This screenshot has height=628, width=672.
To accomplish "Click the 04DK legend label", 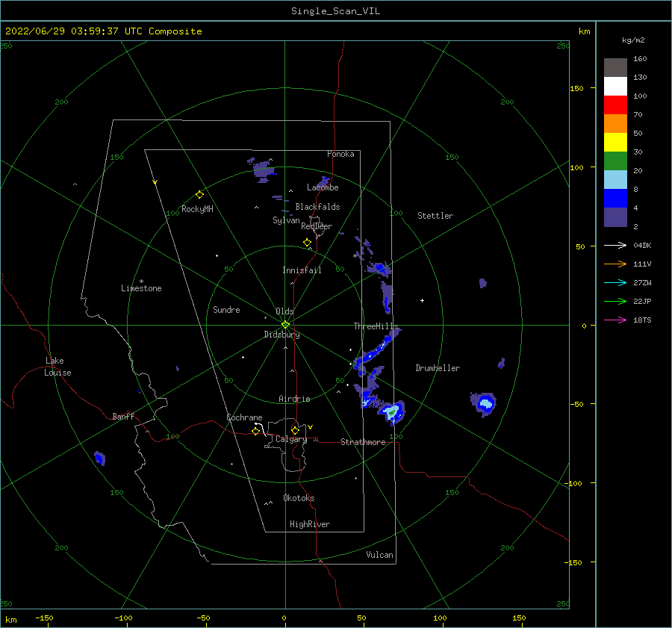I will pos(642,245).
